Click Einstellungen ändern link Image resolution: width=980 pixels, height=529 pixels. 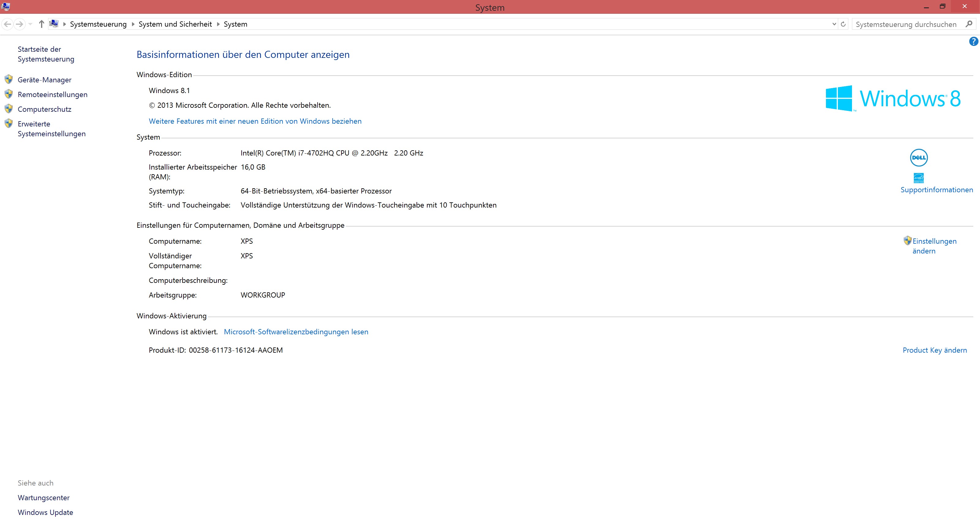pyautogui.click(x=934, y=246)
